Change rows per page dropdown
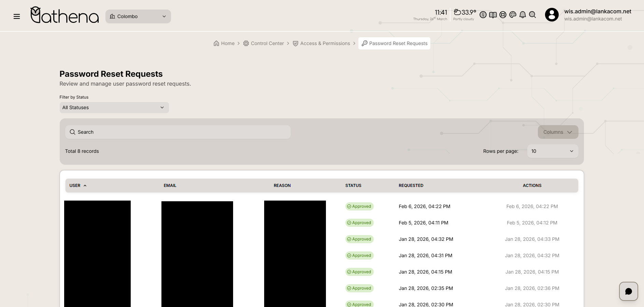Screen dimensions: 644x307 [x=552, y=151]
